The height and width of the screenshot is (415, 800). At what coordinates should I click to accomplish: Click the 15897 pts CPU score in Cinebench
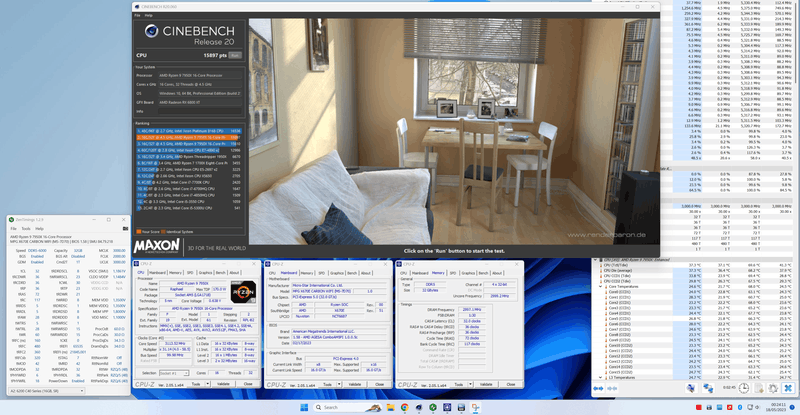coord(215,55)
